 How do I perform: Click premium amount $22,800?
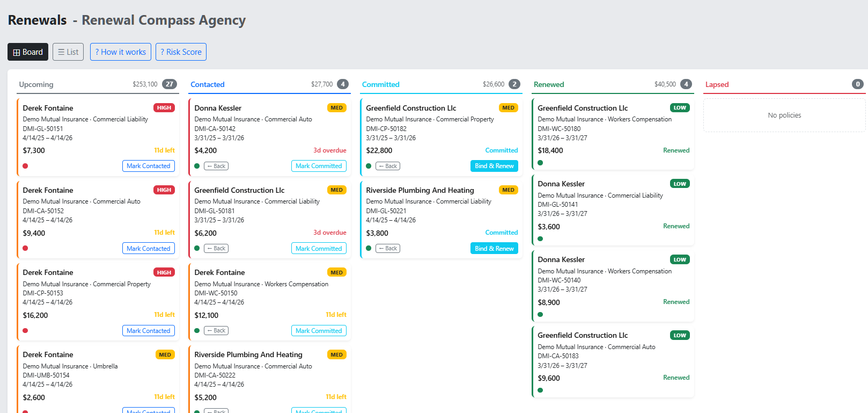[x=379, y=150]
